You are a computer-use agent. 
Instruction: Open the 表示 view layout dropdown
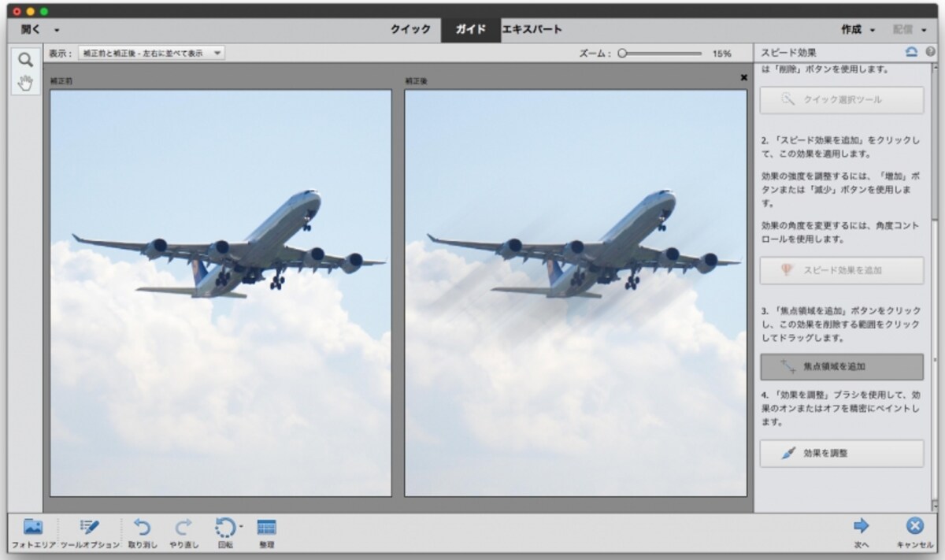click(151, 53)
